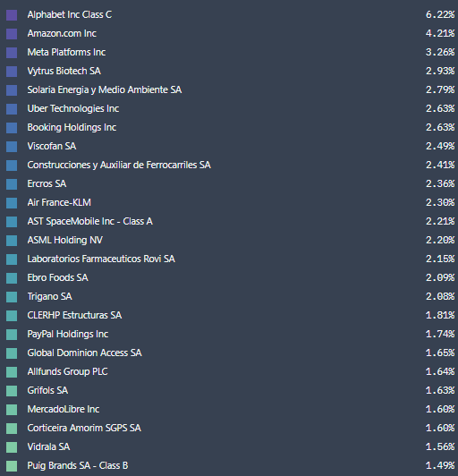The image size is (458, 476).
Task: Click the Meta Platforms Inc color swatch
Action: point(12,53)
